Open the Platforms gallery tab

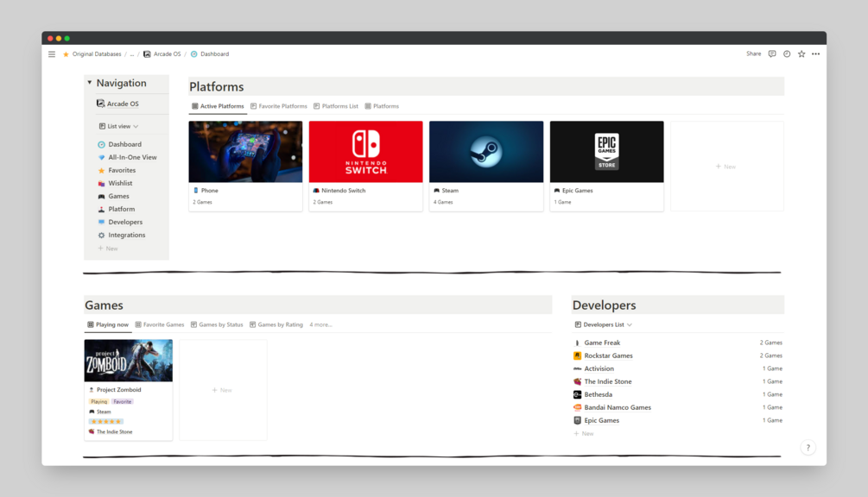tap(382, 106)
